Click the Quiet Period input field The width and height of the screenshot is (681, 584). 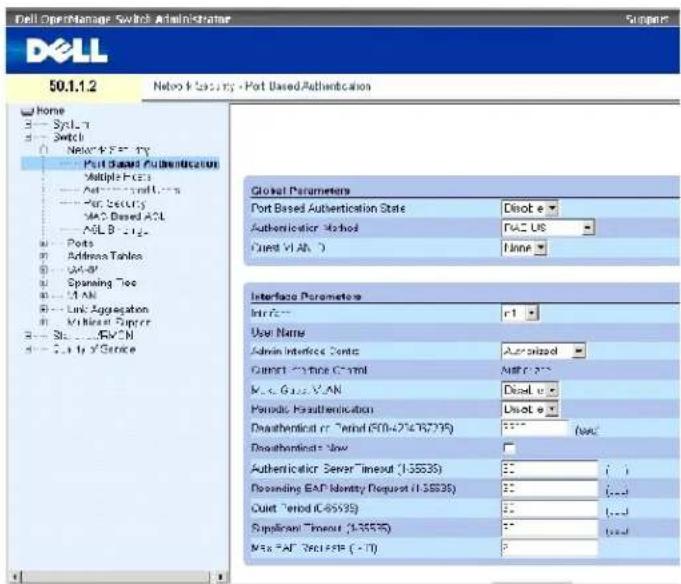click(x=549, y=508)
